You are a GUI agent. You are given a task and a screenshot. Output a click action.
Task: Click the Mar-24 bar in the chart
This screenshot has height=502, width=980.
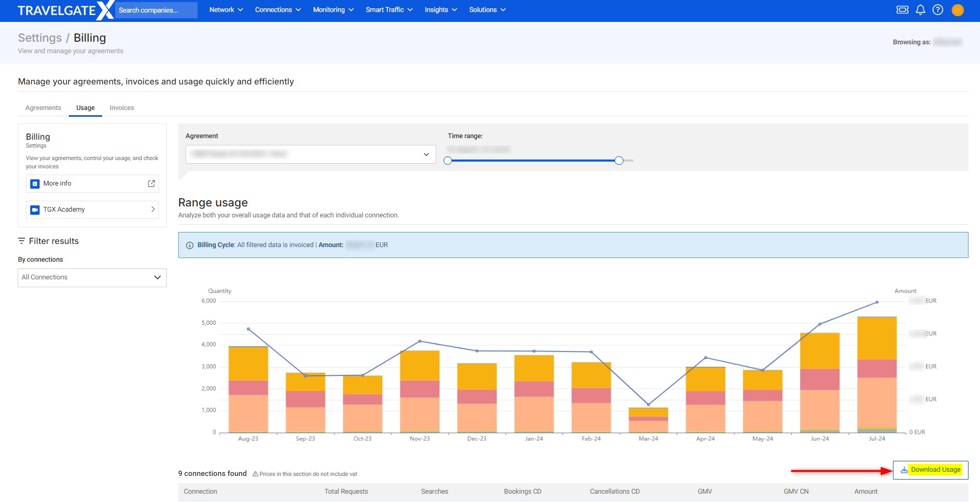[648, 420]
